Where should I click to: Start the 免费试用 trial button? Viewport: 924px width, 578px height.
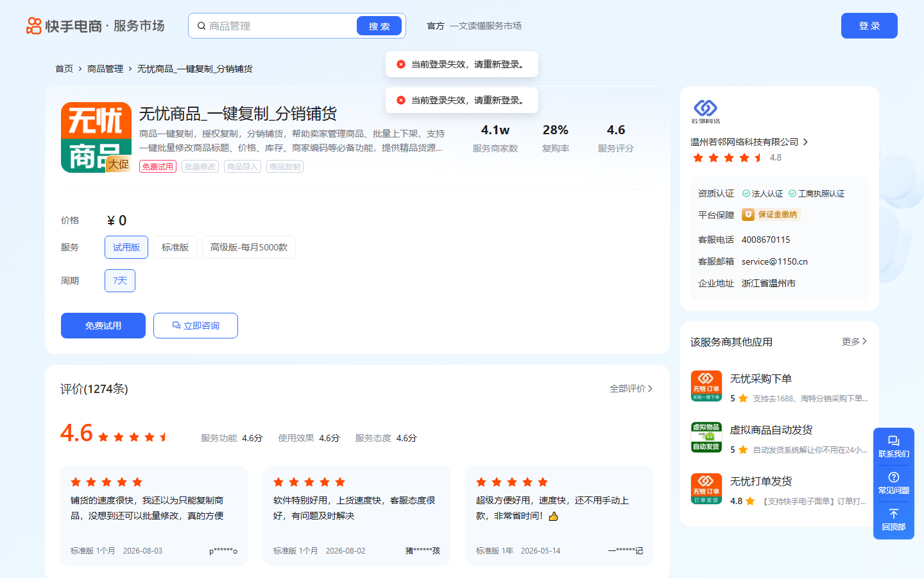click(103, 326)
